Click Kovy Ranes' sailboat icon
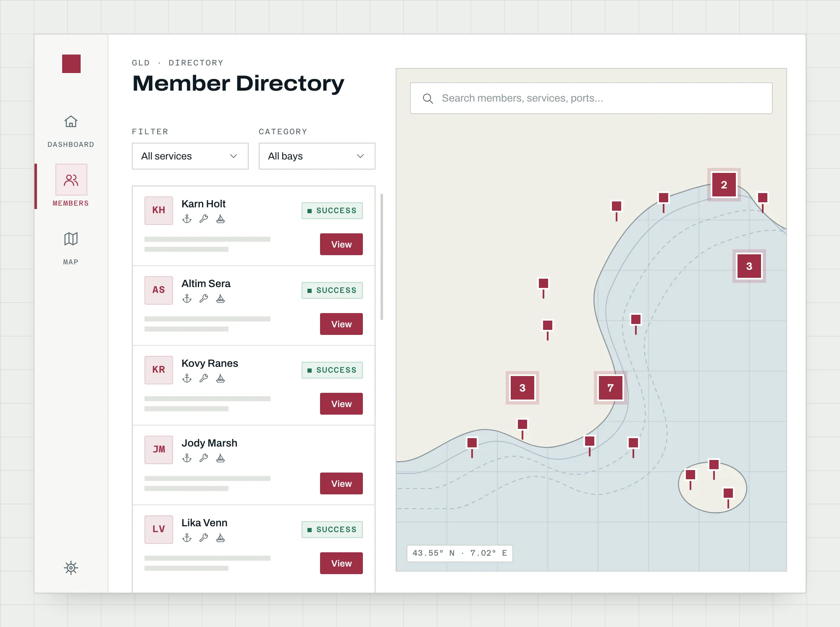Screen dimensions: 840x627 [x=220, y=379]
